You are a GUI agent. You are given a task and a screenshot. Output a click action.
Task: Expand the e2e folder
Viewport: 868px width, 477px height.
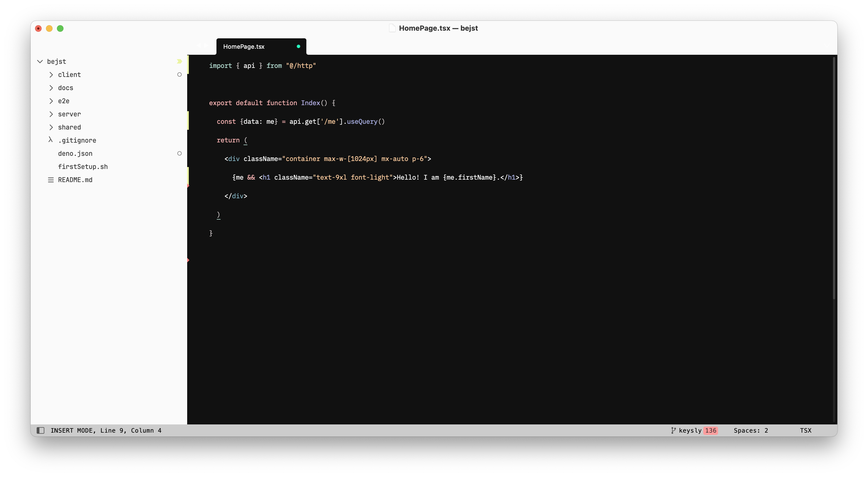point(51,101)
